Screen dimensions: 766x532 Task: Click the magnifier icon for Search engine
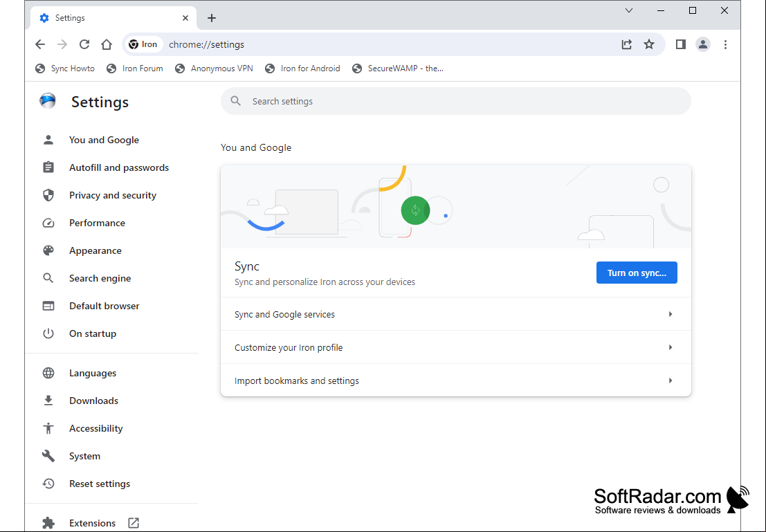click(x=48, y=279)
